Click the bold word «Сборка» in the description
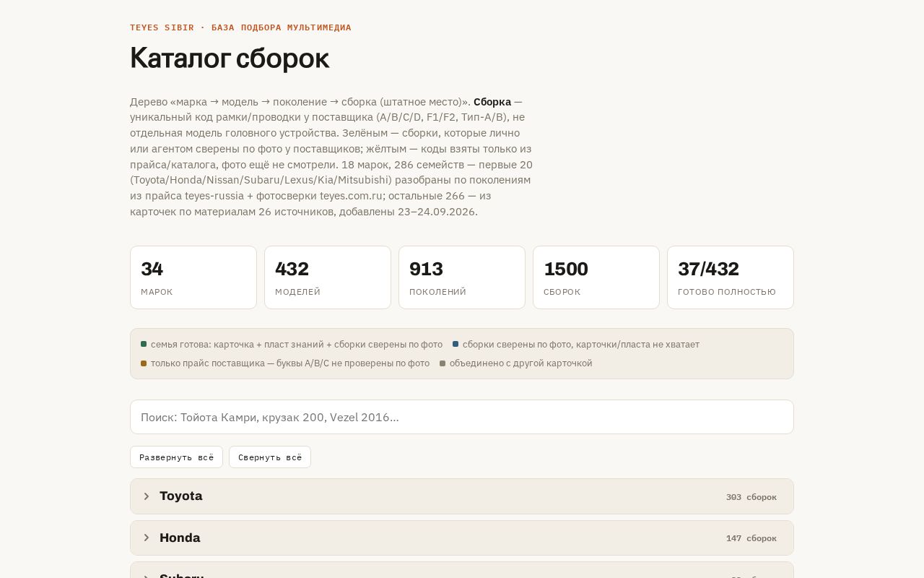Image resolution: width=924 pixels, height=578 pixels. click(x=492, y=102)
